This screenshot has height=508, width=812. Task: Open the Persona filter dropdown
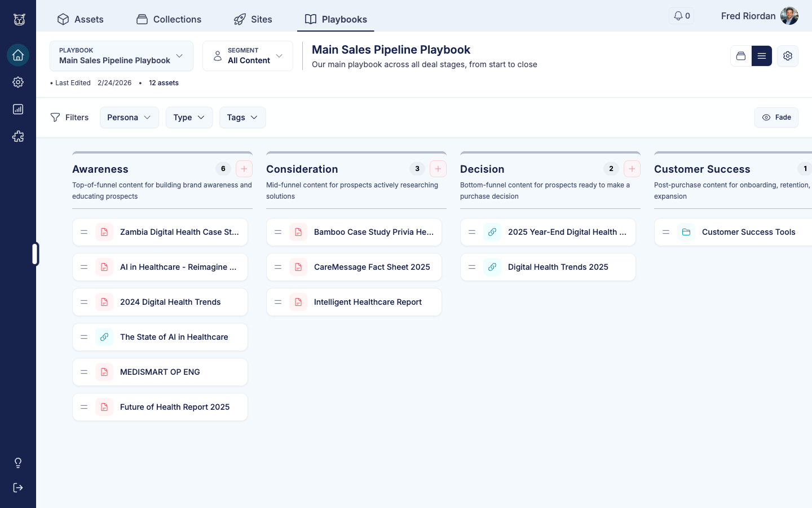[129, 117]
